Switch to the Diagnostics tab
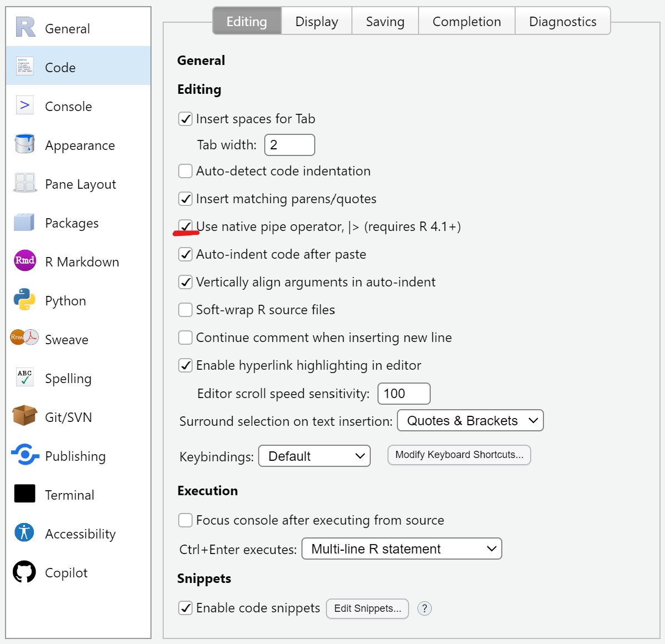 point(562,22)
